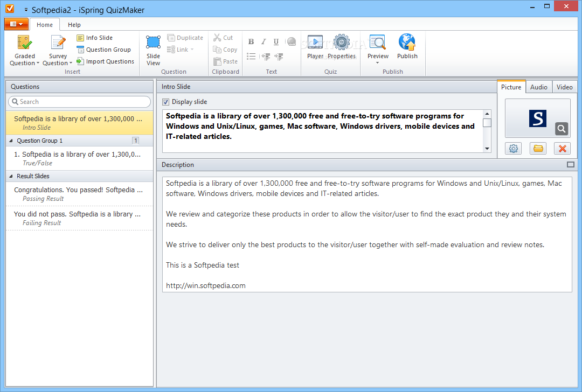
Task: Select the Home ribbon tab
Action: click(45, 25)
